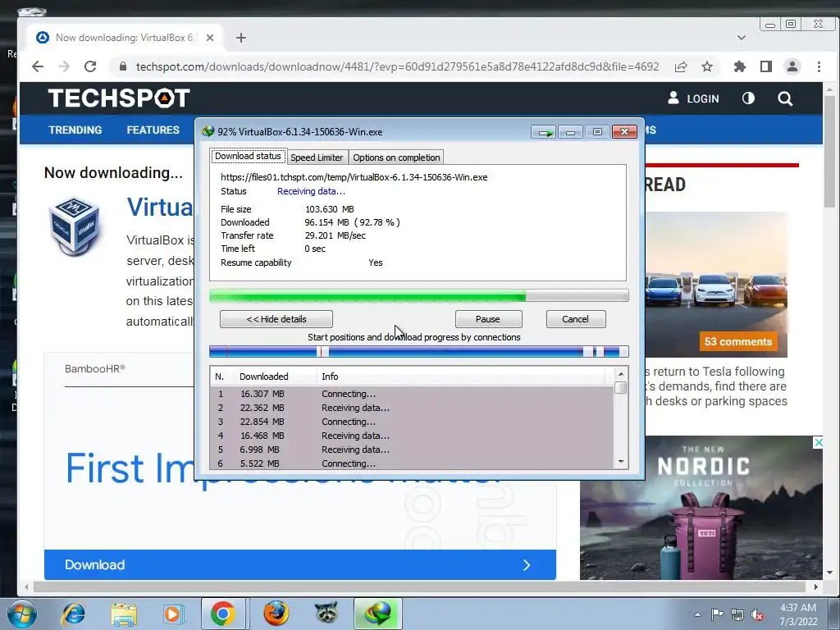Click the page vertical scrollbar down arrow
This screenshot has height=630, width=840.
(x=830, y=573)
